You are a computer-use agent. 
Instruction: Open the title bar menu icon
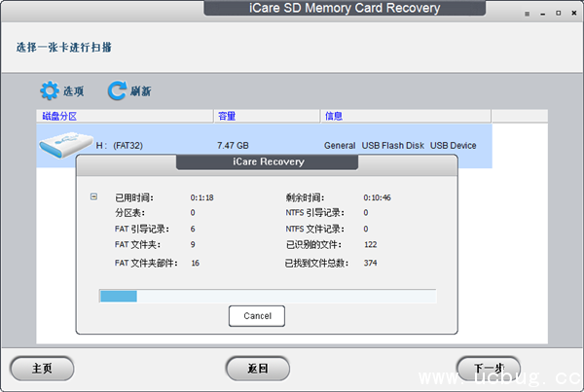[527, 14]
